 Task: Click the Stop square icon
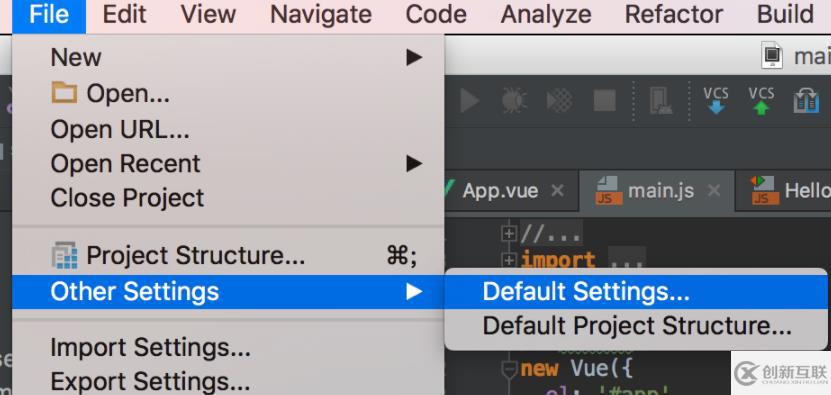(605, 101)
